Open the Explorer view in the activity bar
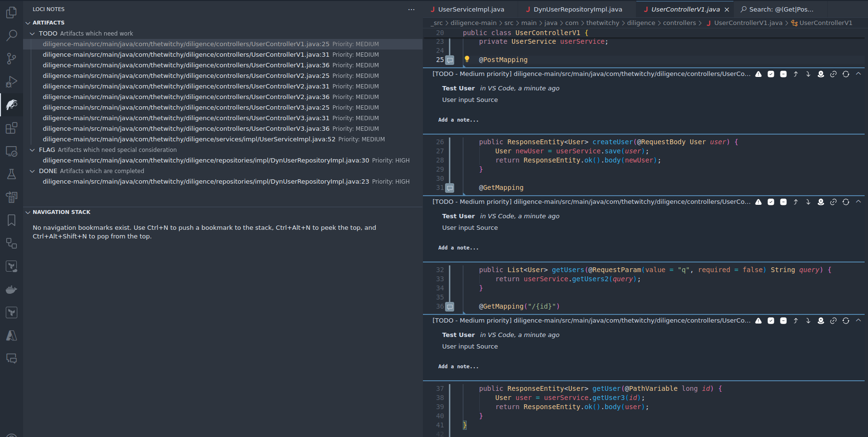This screenshot has height=437, width=868. tap(12, 12)
